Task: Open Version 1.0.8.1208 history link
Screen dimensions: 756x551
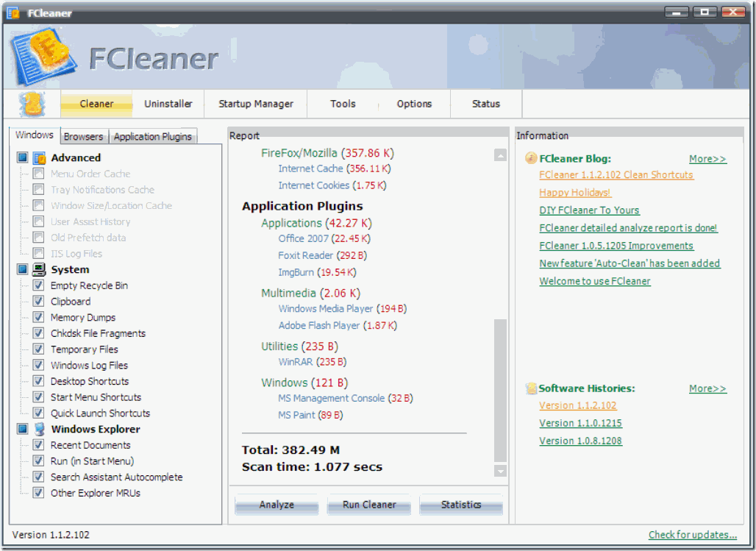Action: tap(580, 441)
